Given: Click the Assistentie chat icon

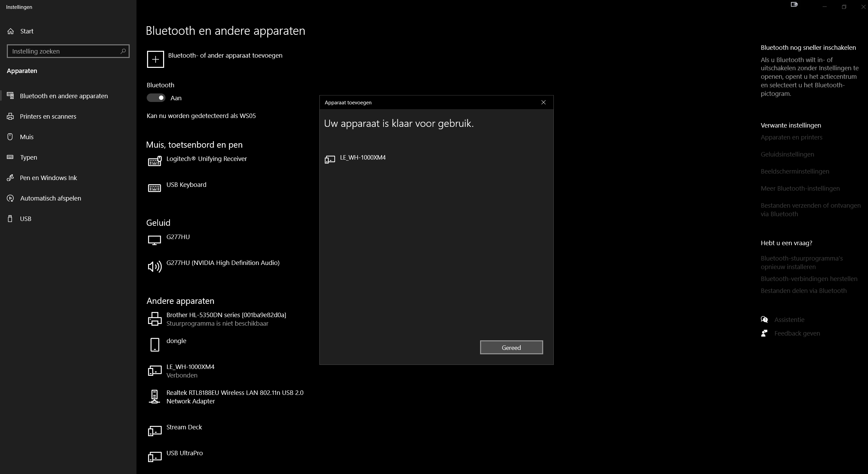Looking at the screenshot, I should tap(764, 320).
